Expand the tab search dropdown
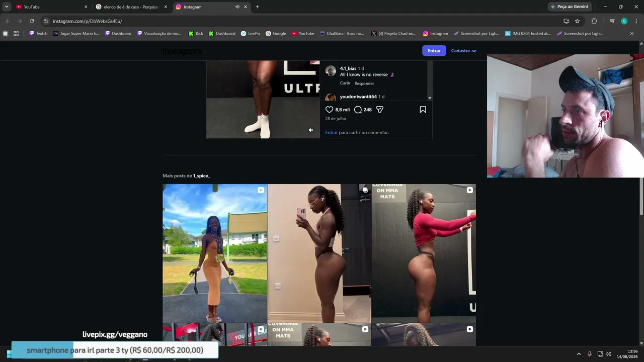 pyautogui.click(x=7, y=7)
